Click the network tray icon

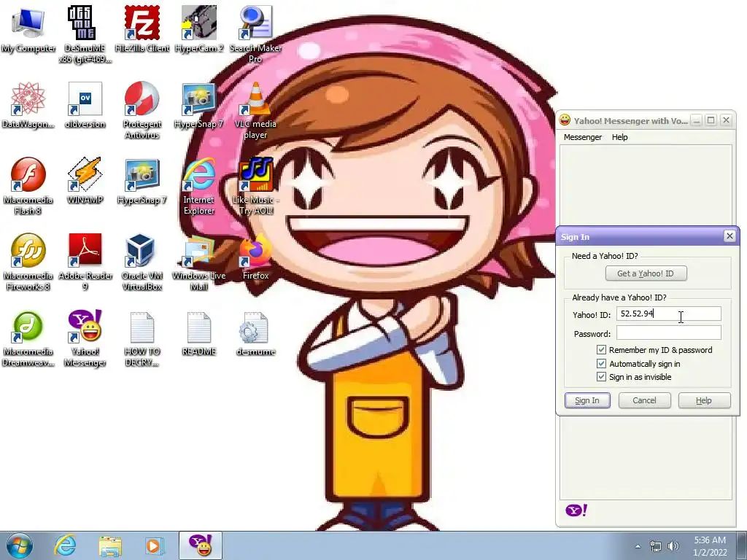pyautogui.click(x=656, y=546)
